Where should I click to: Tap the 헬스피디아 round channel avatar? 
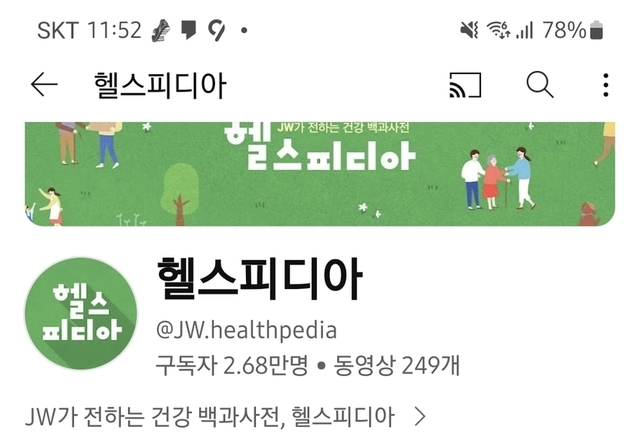[81, 313]
